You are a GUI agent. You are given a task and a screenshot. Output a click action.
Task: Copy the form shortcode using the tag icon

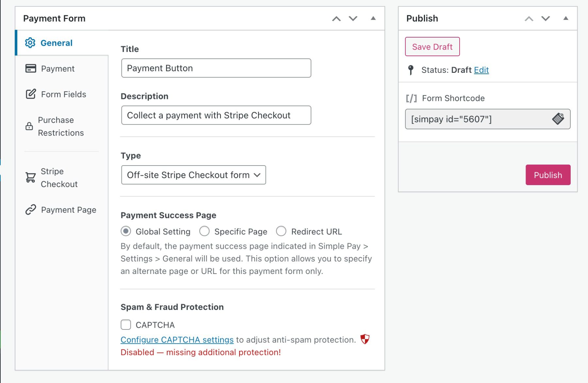559,119
